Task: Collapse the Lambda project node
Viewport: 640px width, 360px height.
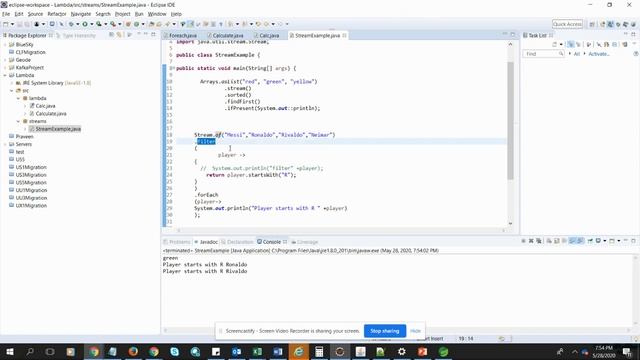Action: (5, 75)
